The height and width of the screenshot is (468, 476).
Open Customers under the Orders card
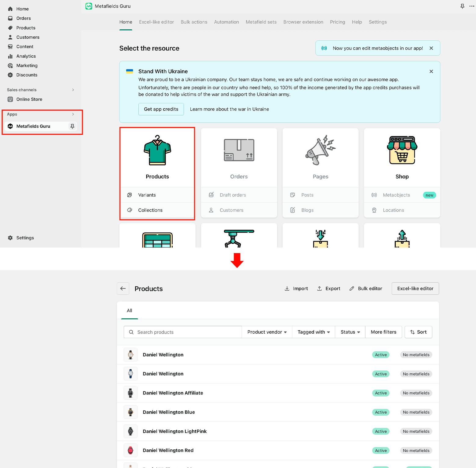click(x=239, y=210)
